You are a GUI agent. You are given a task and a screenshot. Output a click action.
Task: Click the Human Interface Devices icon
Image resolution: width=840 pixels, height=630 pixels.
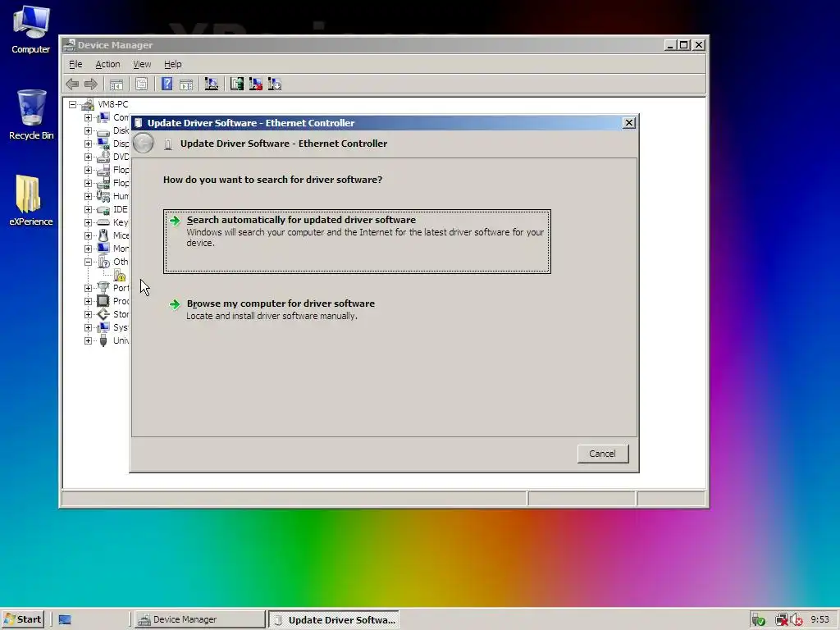[x=103, y=196]
